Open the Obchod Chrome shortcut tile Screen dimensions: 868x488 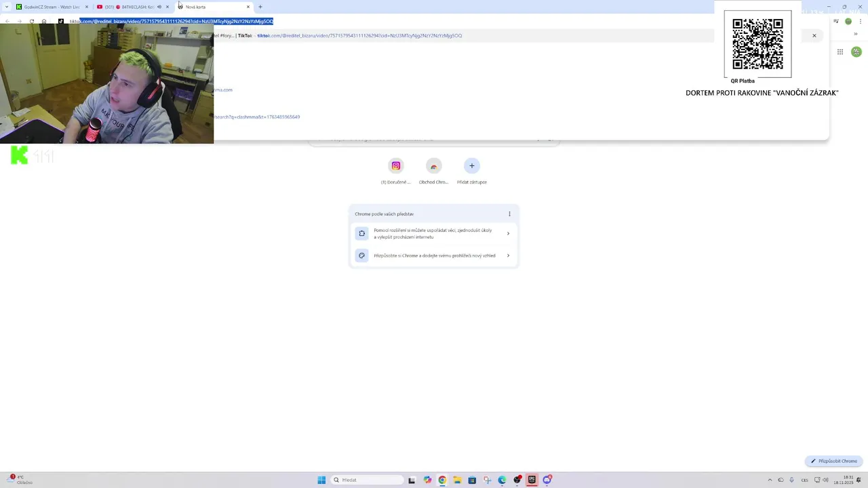434,171
